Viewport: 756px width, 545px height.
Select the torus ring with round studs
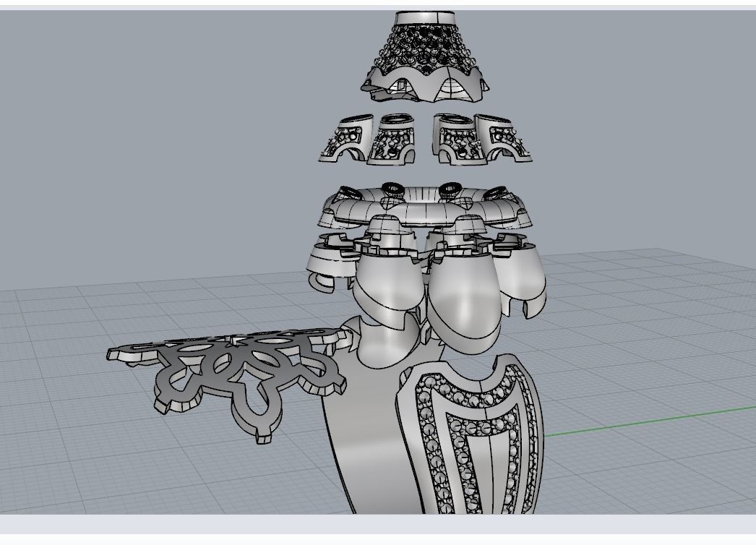pos(426,208)
